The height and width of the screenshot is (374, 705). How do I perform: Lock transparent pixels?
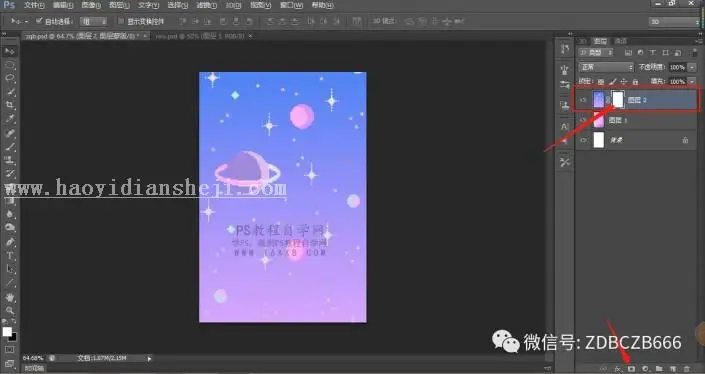coord(601,81)
